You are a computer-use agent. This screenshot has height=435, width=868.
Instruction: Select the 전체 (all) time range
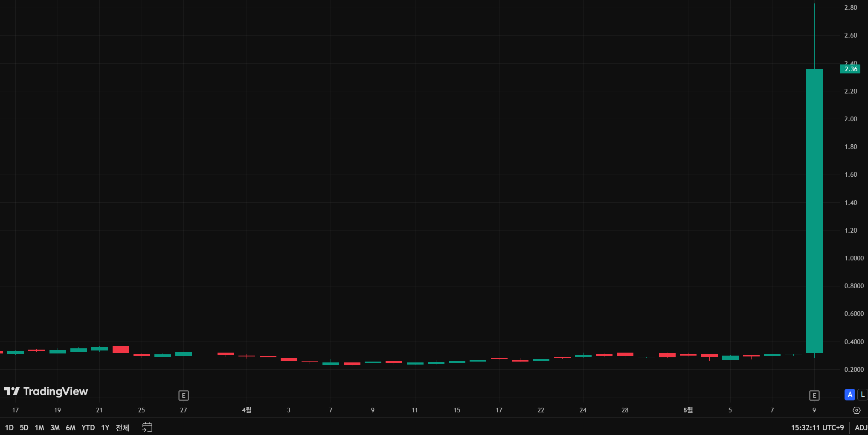tap(123, 427)
